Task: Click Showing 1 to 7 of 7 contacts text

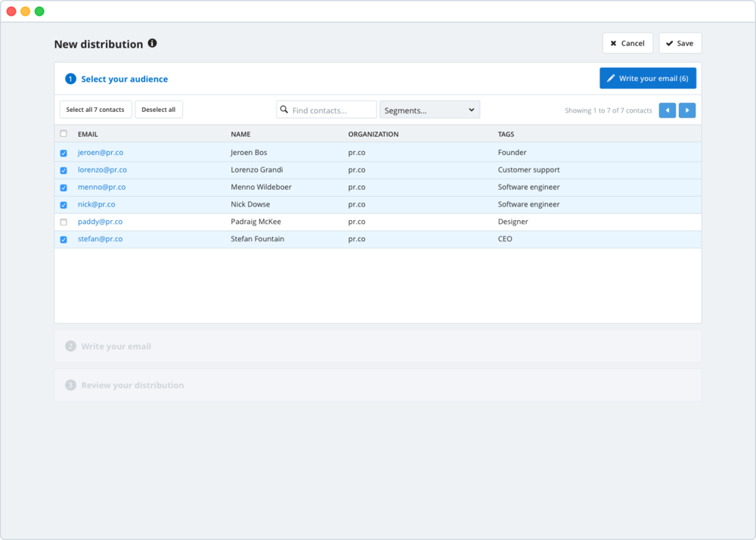Action: 608,110
